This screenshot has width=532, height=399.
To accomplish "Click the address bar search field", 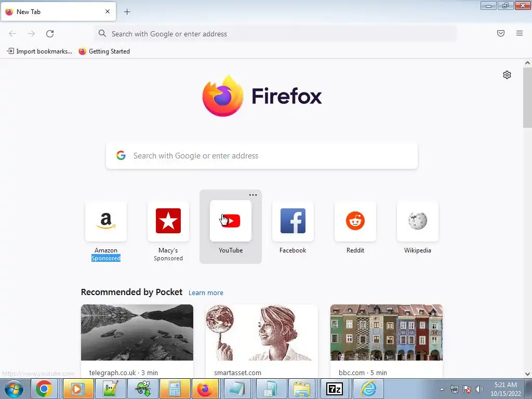I will pyautogui.click(x=275, y=34).
